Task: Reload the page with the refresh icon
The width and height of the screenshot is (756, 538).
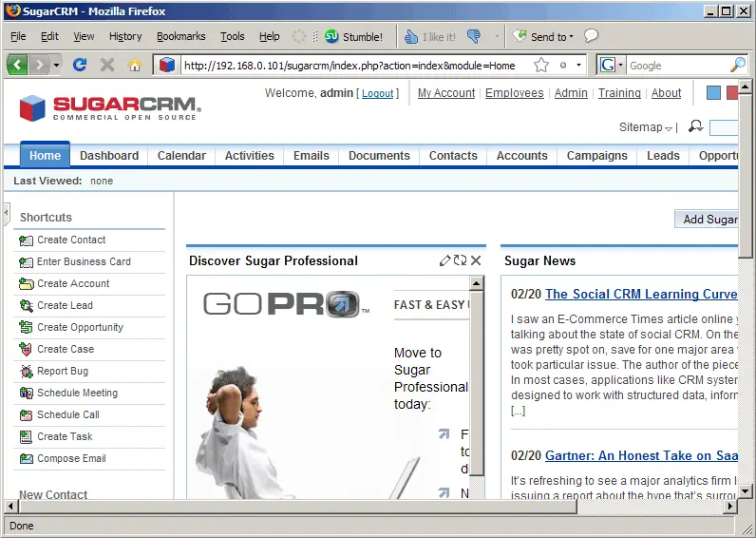Action: click(80, 65)
